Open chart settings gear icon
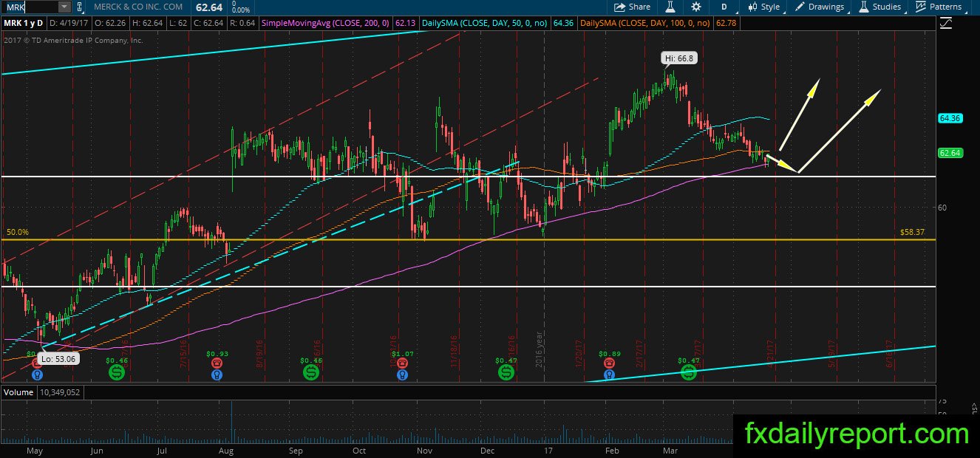The height and width of the screenshot is (458, 980). (696, 7)
